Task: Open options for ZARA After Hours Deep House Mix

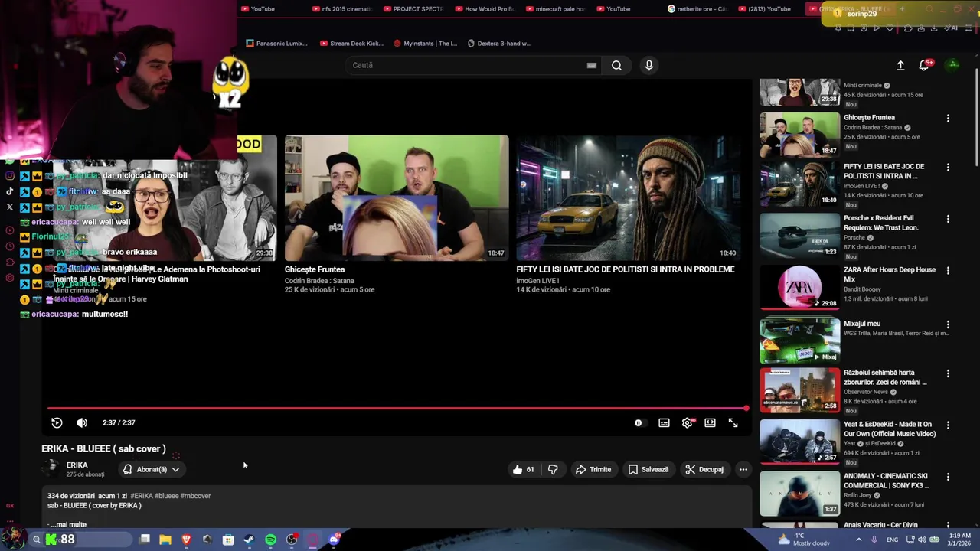Action: pyautogui.click(x=948, y=270)
